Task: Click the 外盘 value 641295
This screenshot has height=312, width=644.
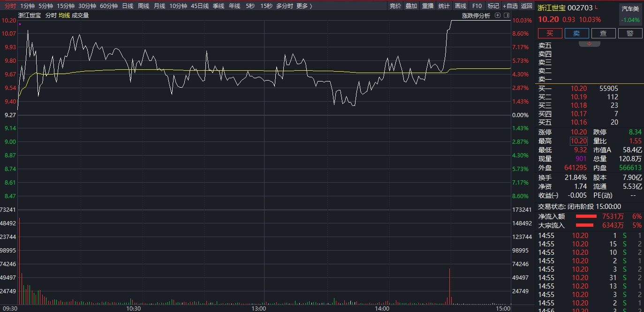Action: [x=576, y=168]
